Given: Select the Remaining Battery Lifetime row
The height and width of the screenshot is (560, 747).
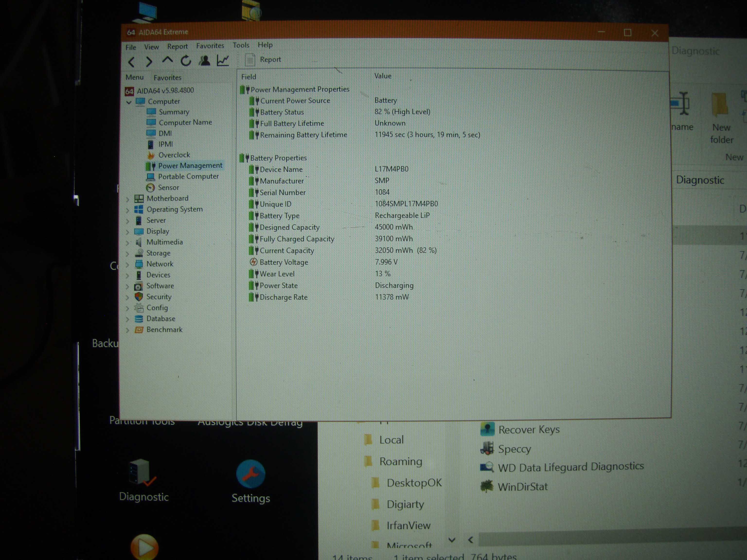Looking at the screenshot, I should point(365,135).
